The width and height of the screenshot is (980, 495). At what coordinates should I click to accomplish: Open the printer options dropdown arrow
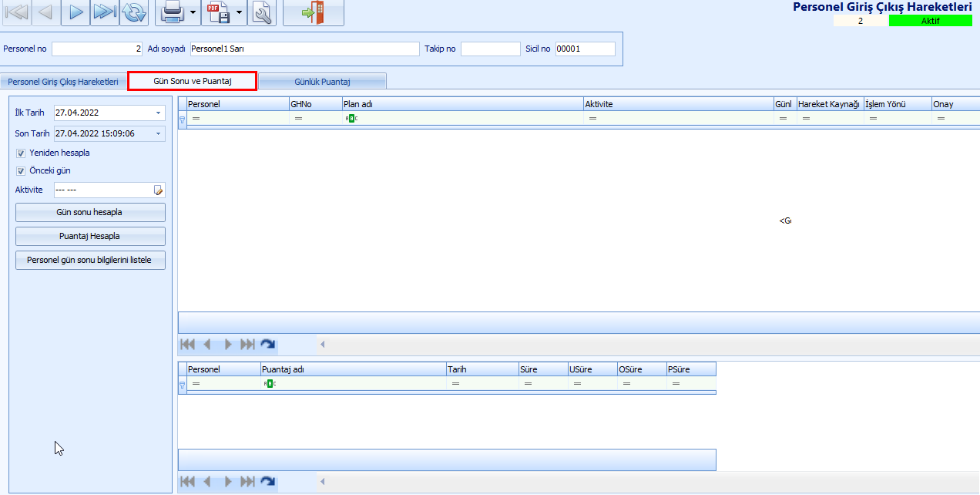[193, 12]
